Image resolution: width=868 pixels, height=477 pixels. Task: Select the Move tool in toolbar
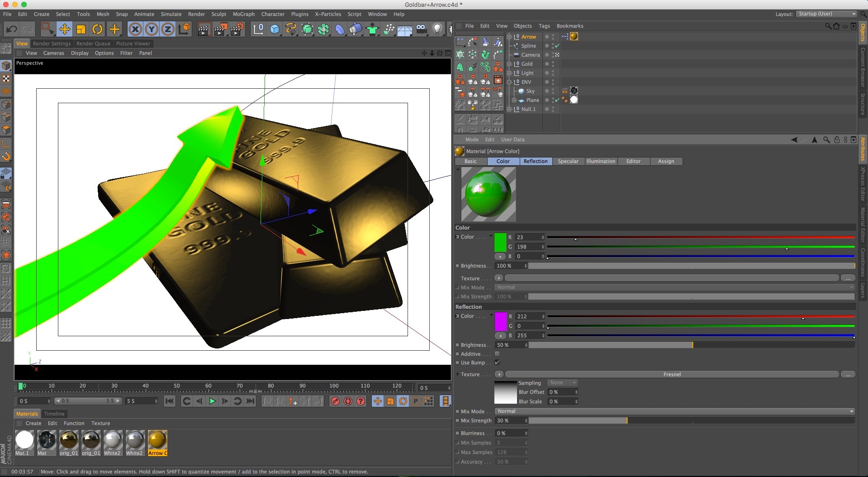pos(64,29)
